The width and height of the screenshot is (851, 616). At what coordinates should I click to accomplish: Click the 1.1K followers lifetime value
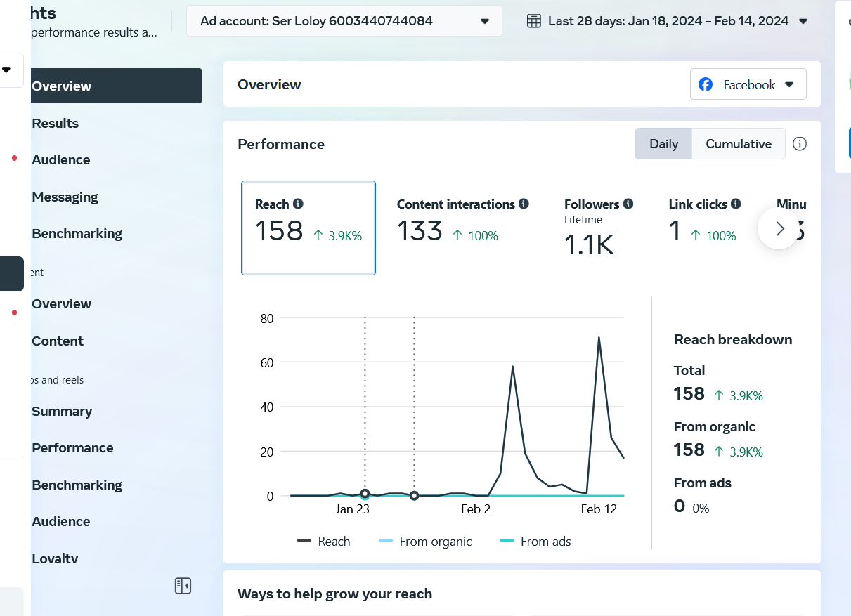click(x=590, y=244)
